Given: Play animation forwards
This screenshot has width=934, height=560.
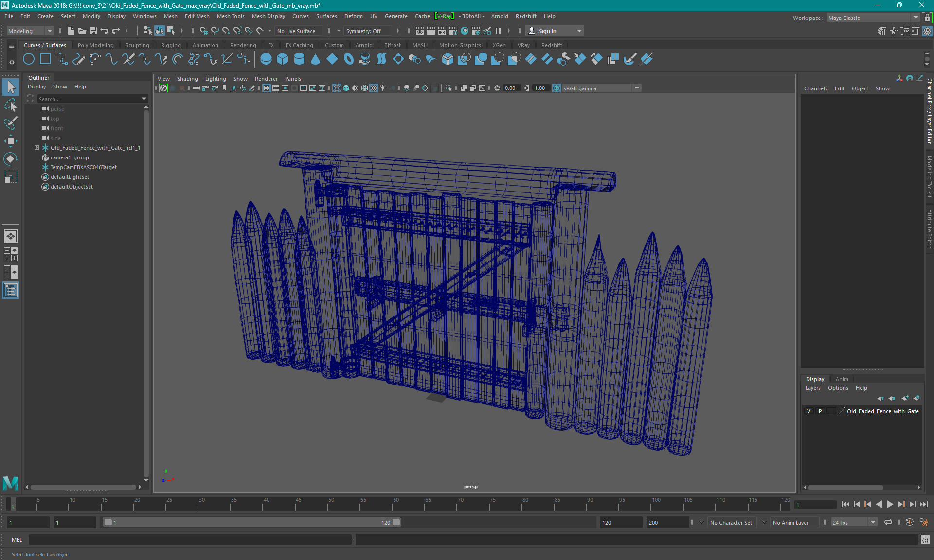Looking at the screenshot, I should coord(890,504).
